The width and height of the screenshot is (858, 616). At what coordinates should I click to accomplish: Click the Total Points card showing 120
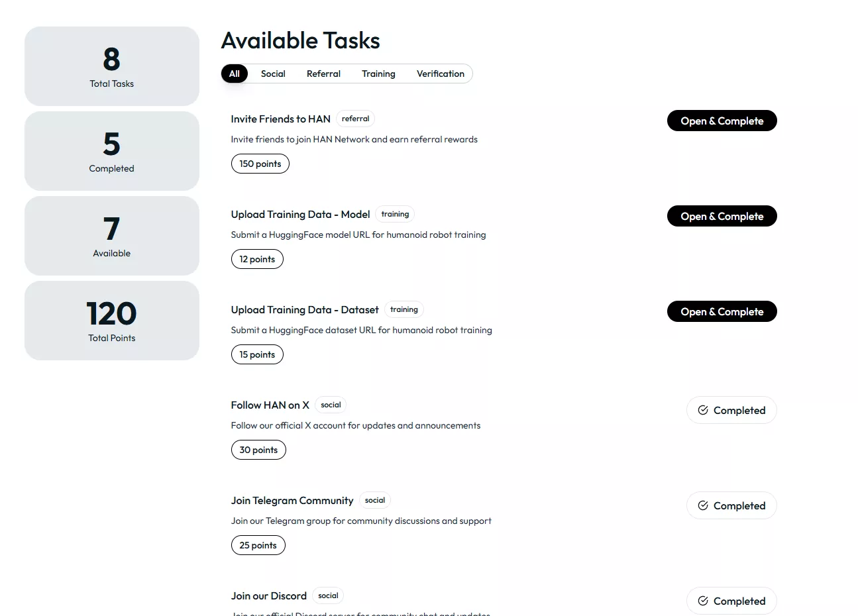(x=111, y=321)
